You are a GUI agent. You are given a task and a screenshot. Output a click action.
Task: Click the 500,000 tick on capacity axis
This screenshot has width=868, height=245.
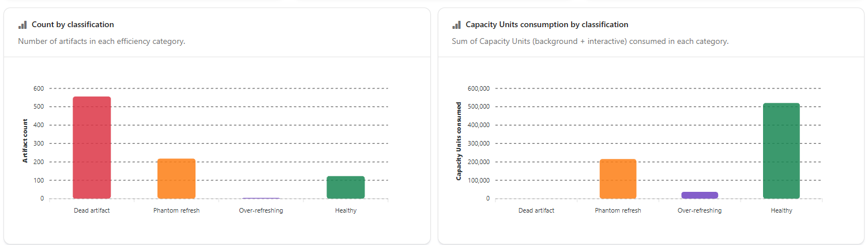pos(478,107)
